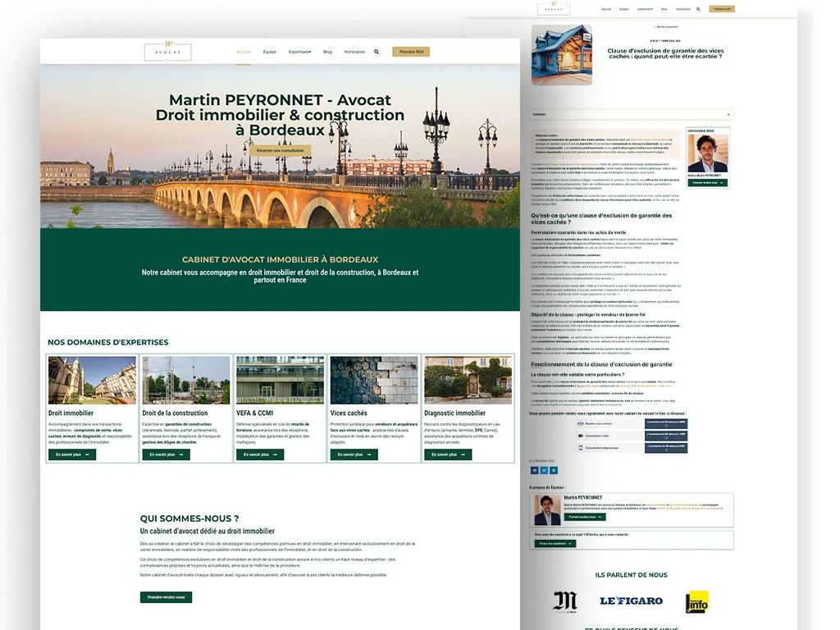Image resolution: width=840 pixels, height=630 pixels.
Task: Open search on the article page header
Action: [x=698, y=9]
